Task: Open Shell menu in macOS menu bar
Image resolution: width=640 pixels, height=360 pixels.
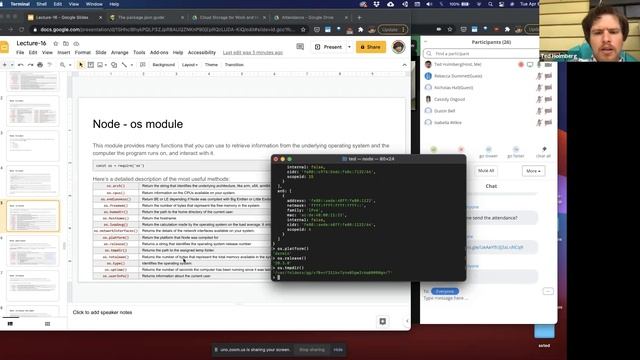Action: click(x=42, y=4)
